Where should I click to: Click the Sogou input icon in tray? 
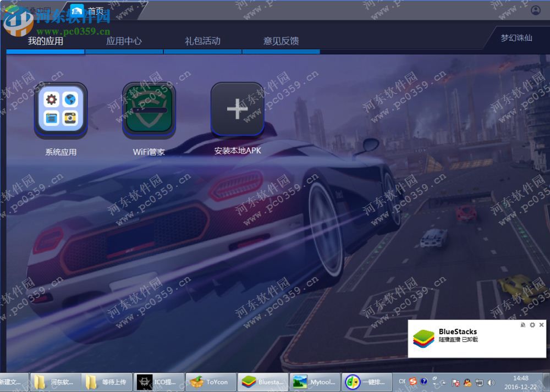[413, 382]
